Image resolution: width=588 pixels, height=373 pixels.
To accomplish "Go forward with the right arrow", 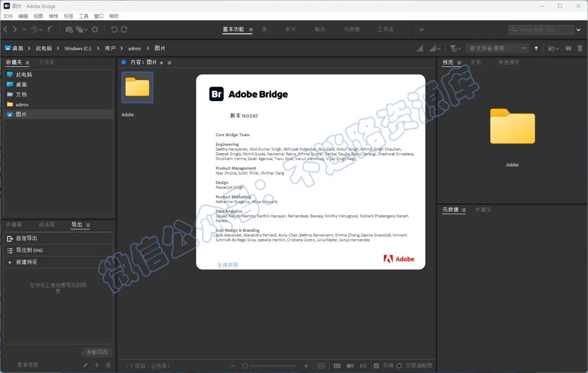I will point(15,29).
